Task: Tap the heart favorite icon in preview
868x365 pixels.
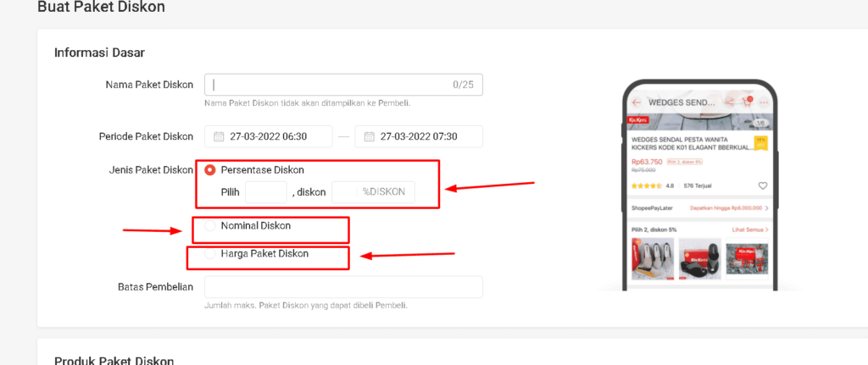Action: pyautogui.click(x=763, y=185)
